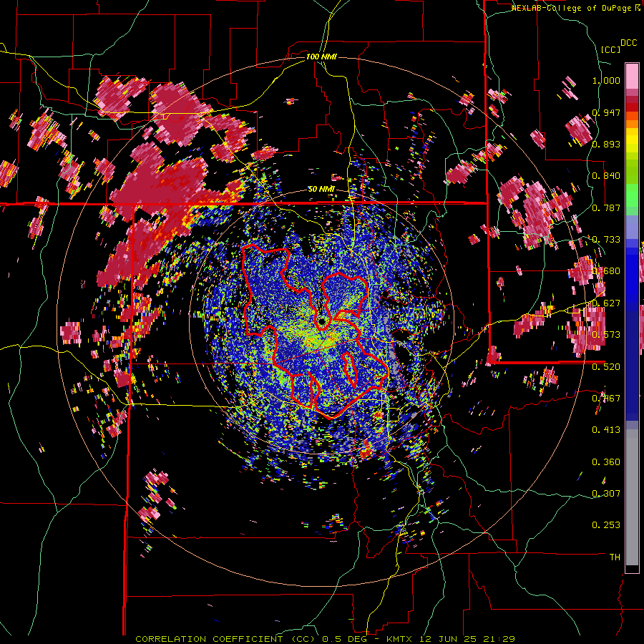Viewport: 644px width, 644px height.
Task: Pick the gray color bar segment near 0.307
Action: coord(632,497)
